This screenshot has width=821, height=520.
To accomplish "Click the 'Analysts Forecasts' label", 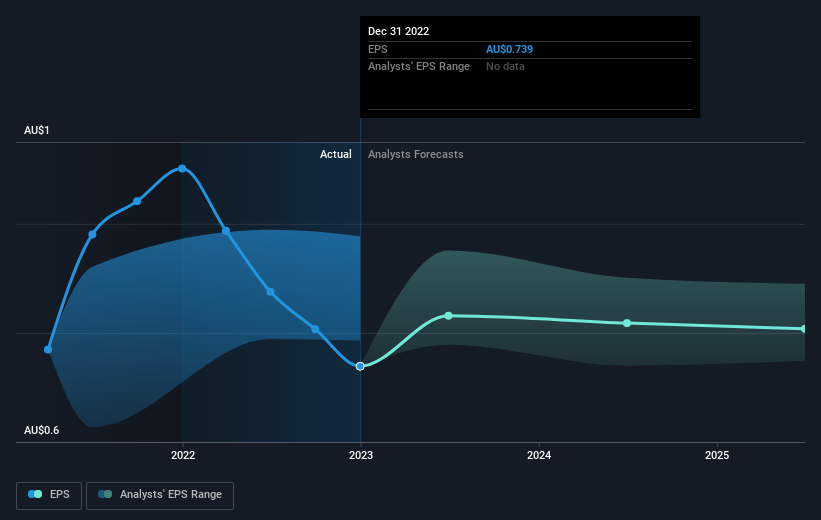I will [416, 154].
